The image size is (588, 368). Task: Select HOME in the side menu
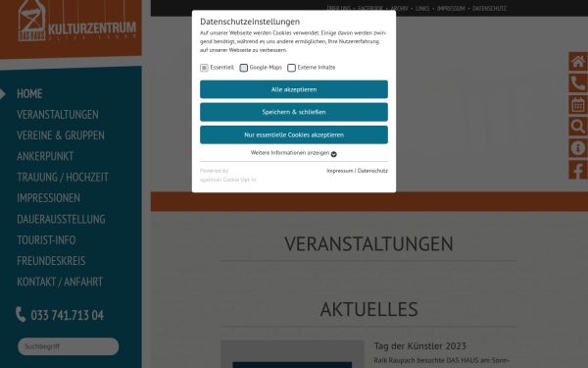pos(29,93)
